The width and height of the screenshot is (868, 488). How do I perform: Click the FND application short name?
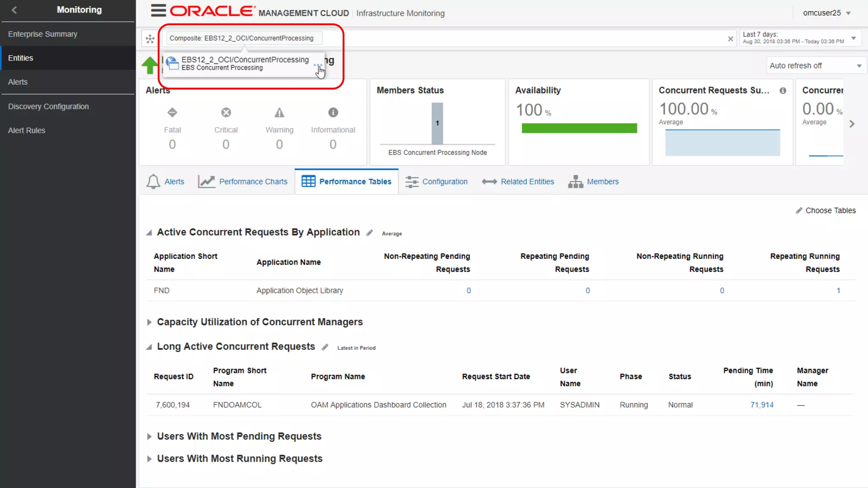tap(161, 291)
